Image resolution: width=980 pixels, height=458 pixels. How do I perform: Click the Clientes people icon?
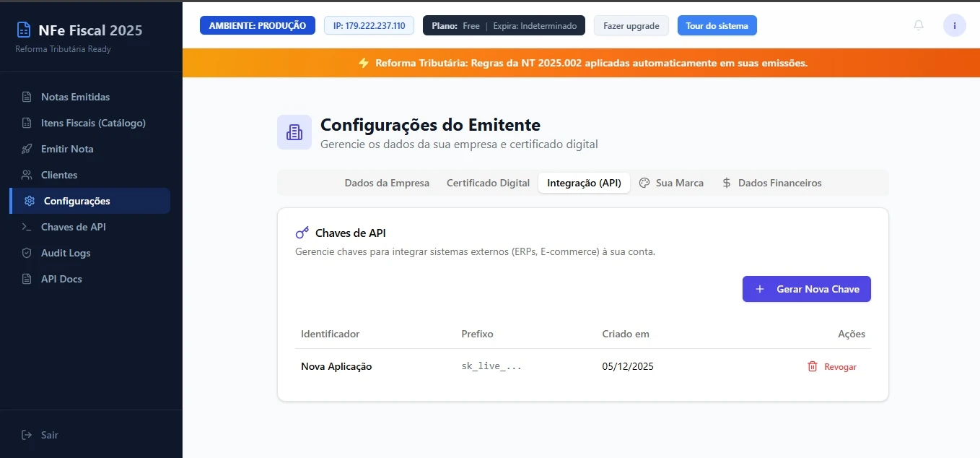pyautogui.click(x=27, y=175)
